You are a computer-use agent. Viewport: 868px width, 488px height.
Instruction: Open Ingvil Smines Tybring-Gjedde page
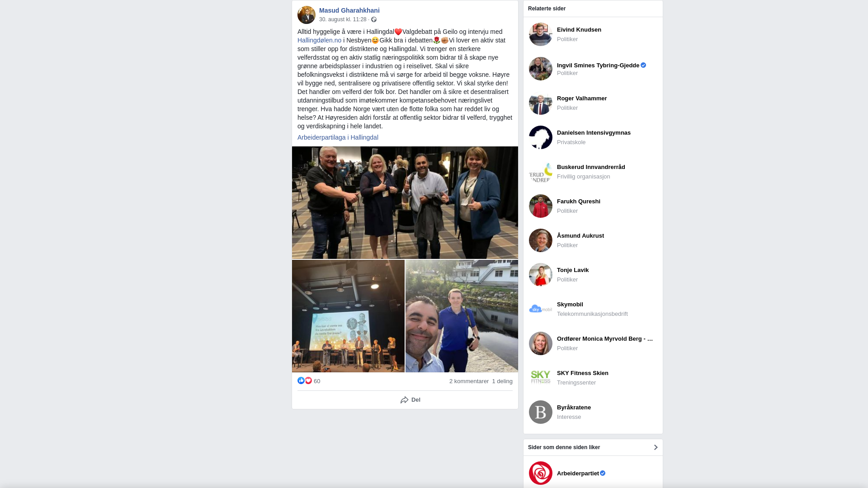tap(598, 66)
